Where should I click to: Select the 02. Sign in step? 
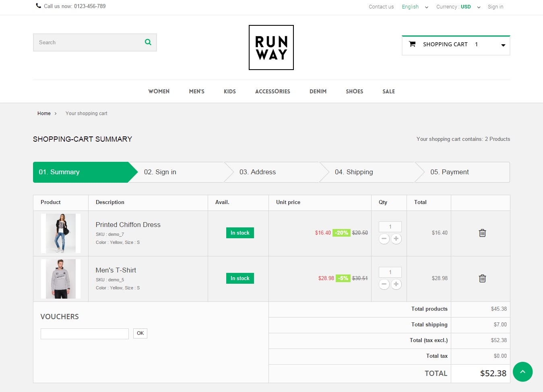(x=160, y=172)
